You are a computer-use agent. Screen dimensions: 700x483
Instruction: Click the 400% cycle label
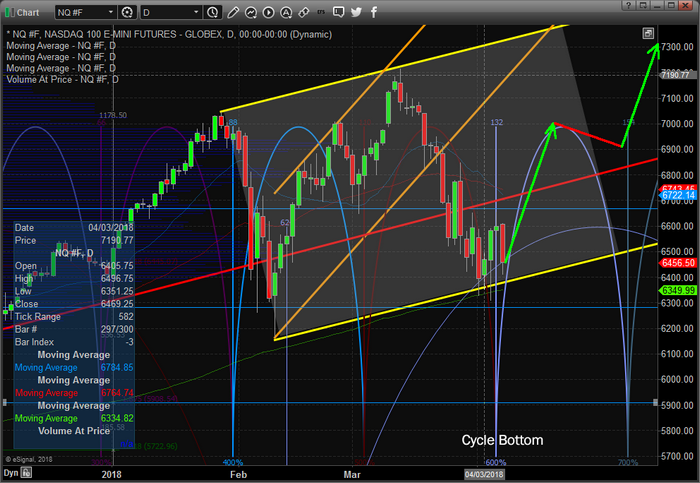(x=233, y=462)
